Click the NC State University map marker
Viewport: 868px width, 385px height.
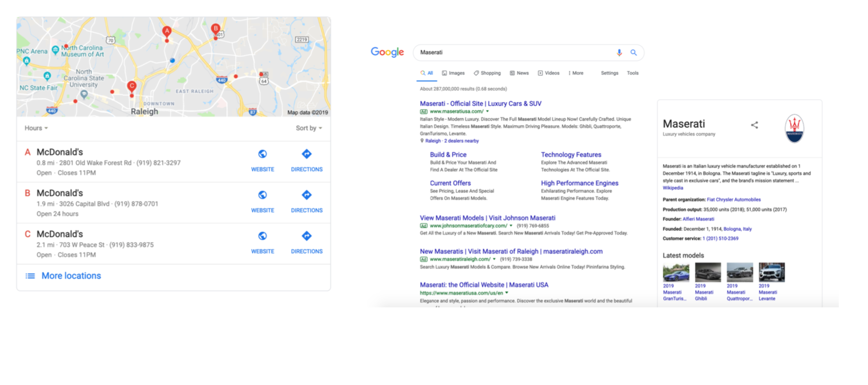84,94
